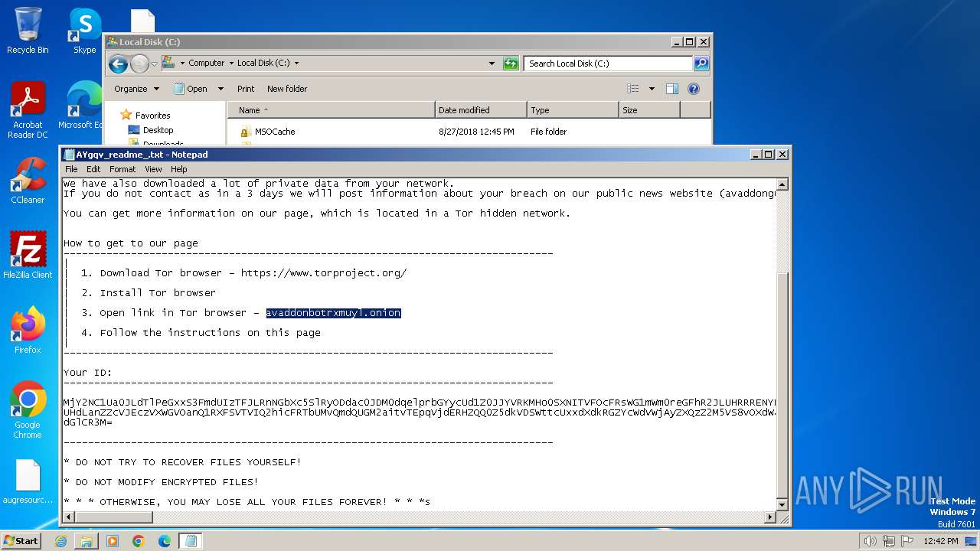980x551 pixels.
Task: Open Notepad Edit menu
Action: tap(93, 169)
